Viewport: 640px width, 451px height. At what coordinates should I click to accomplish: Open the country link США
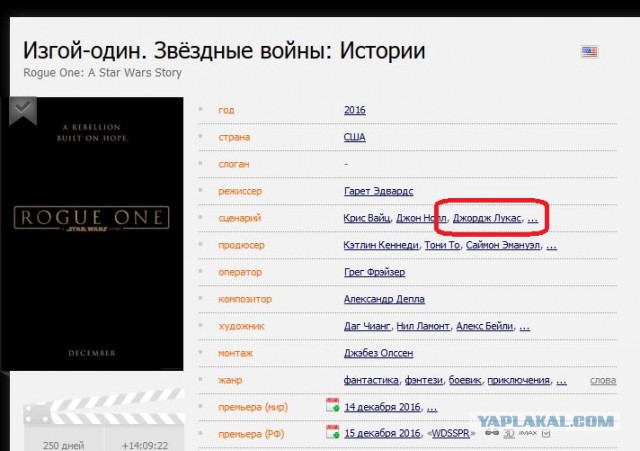(354, 137)
